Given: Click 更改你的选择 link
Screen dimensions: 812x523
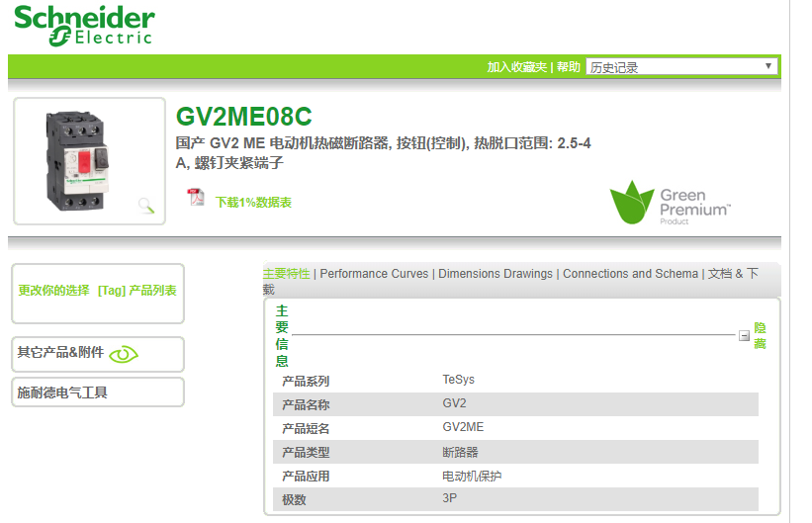Looking at the screenshot, I should 53,291.
